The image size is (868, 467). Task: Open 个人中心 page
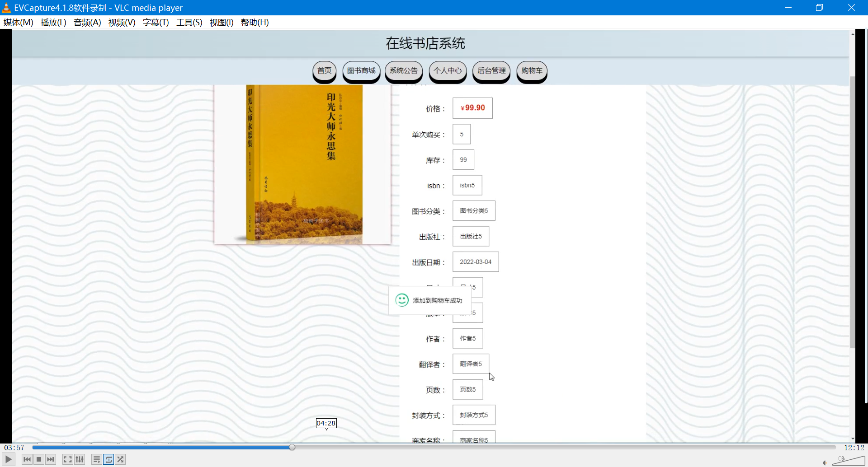coord(448,71)
